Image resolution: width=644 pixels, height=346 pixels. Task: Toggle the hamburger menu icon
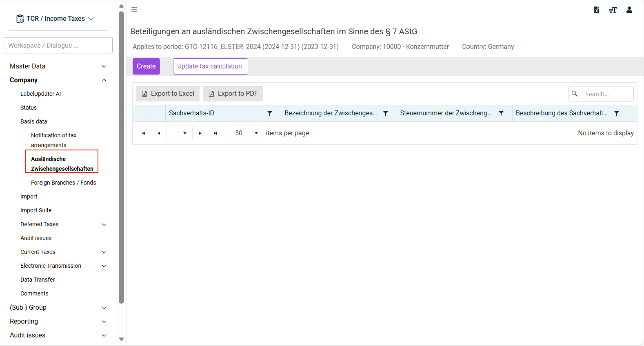tap(134, 10)
